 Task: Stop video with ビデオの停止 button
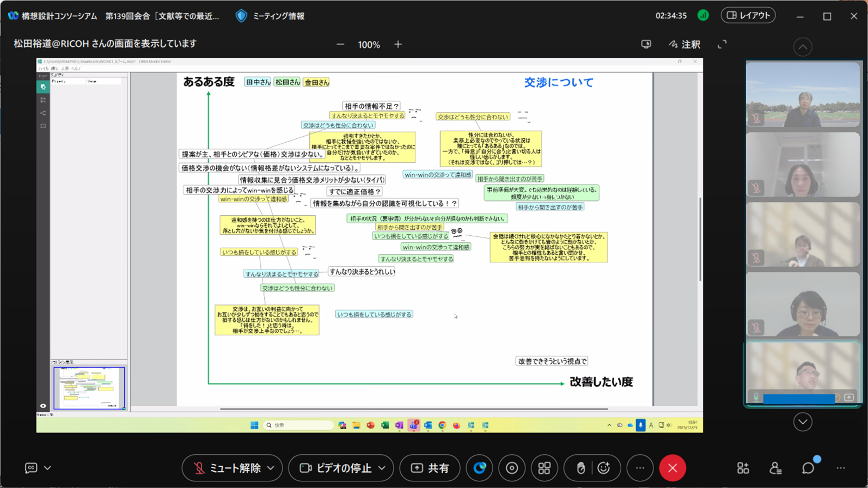click(335, 468)
